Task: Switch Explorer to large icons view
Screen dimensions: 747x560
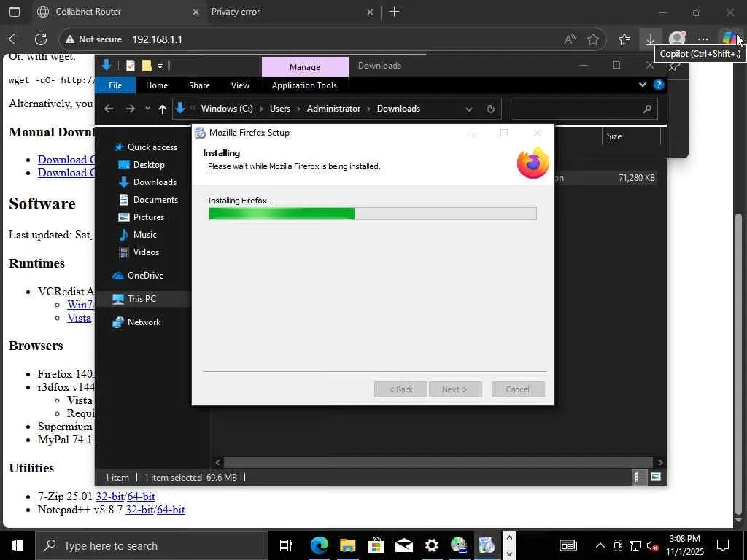Action: pos(656,477)
